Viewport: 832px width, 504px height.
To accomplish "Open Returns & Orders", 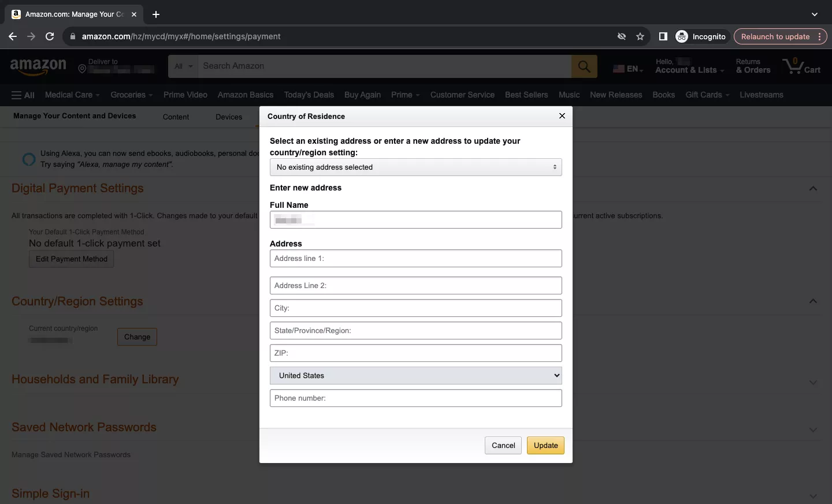I will pos(753,66).
